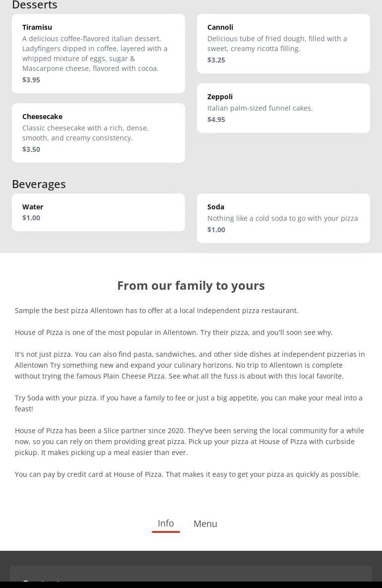
Task: Click the Cheesecake description text
Action: click(x=85, y=133)
